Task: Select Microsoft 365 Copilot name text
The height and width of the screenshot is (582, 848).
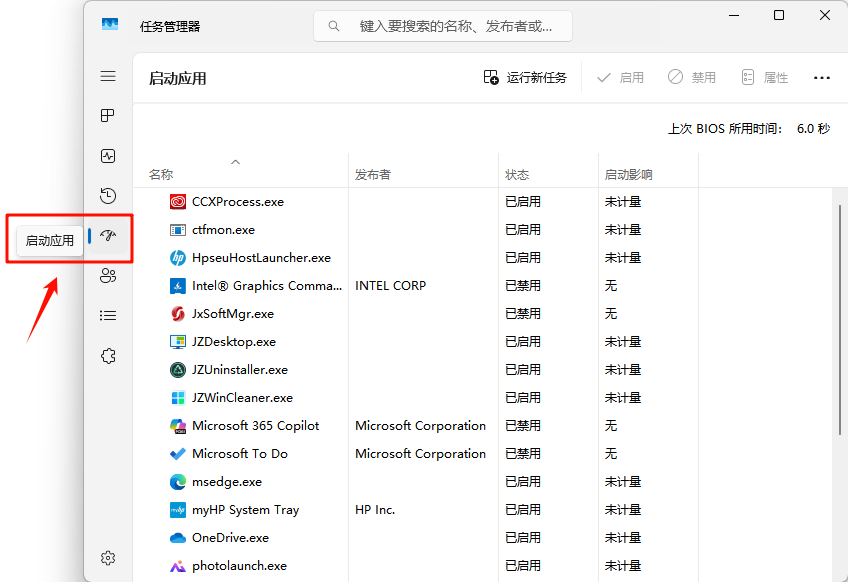Action: (x=256, y=426)
